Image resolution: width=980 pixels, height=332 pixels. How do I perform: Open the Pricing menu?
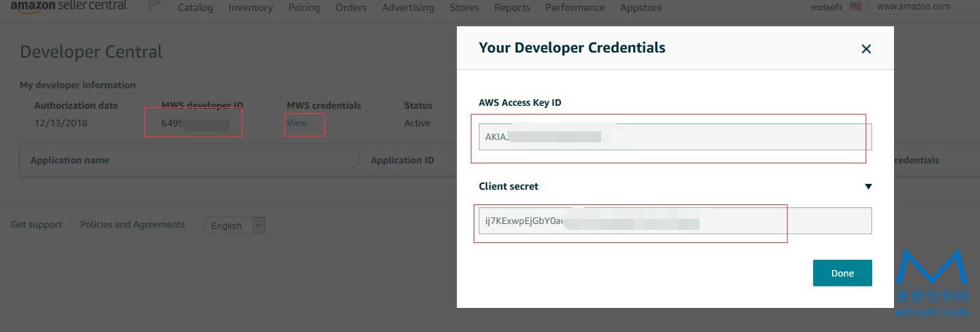click(304, 7)
